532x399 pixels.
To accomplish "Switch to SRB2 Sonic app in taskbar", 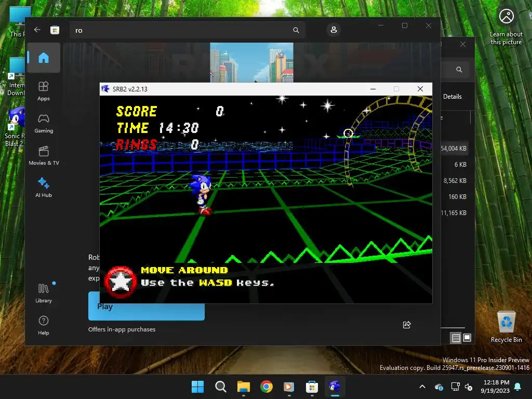I will point(335,387).
